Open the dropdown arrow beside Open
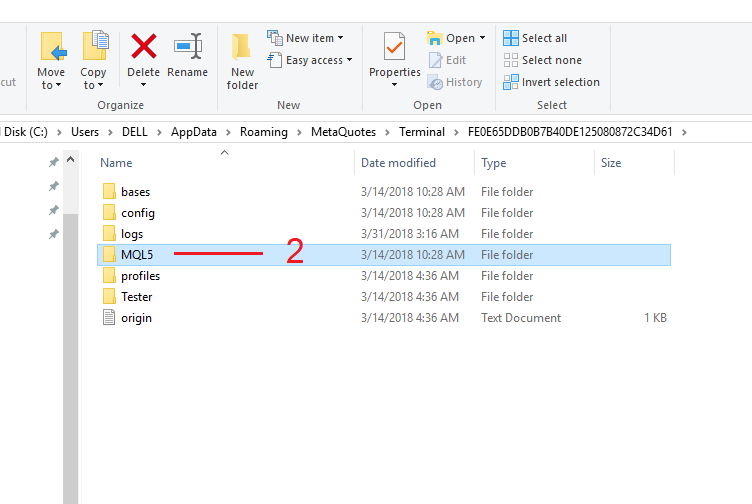The height and width of the screenshot is (504, 752). tap(482, 38)
